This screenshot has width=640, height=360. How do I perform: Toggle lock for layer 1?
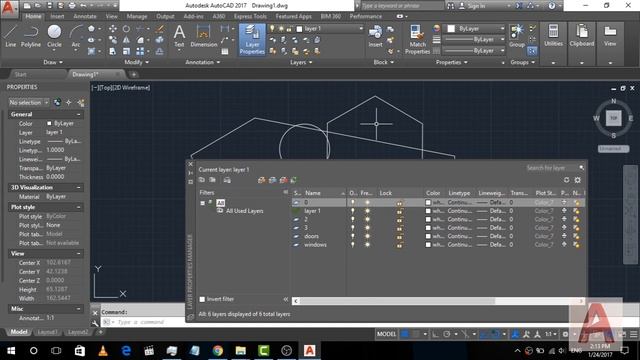pos(399,211)
